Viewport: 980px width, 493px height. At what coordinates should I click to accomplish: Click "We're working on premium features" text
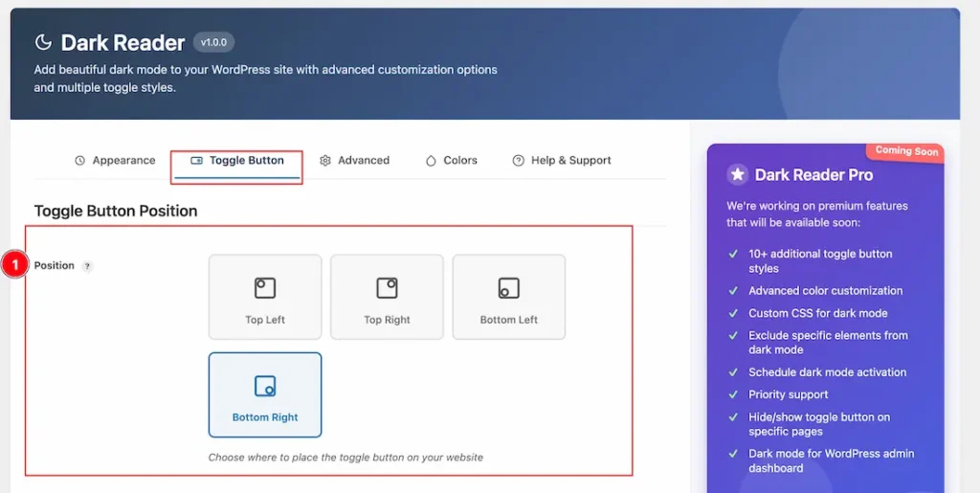817,213
